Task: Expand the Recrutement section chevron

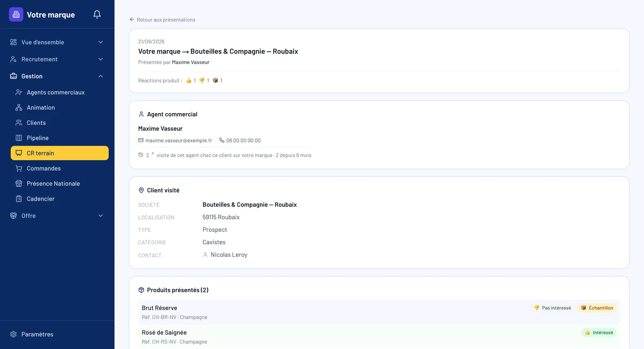Action: (101, 59)
